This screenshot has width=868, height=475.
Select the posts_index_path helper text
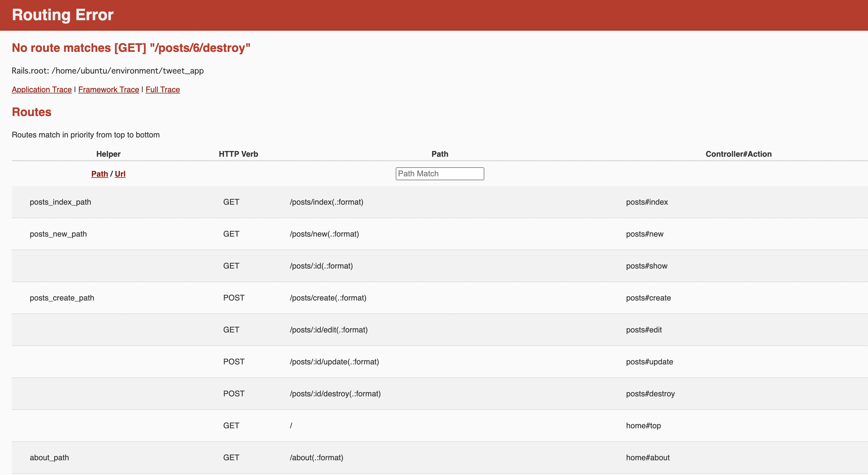coord(60,202)
